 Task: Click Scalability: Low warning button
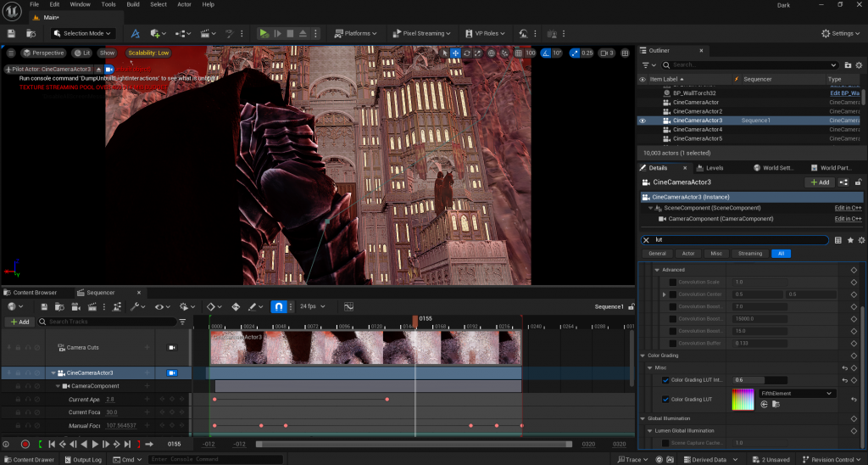coord(148,53)
